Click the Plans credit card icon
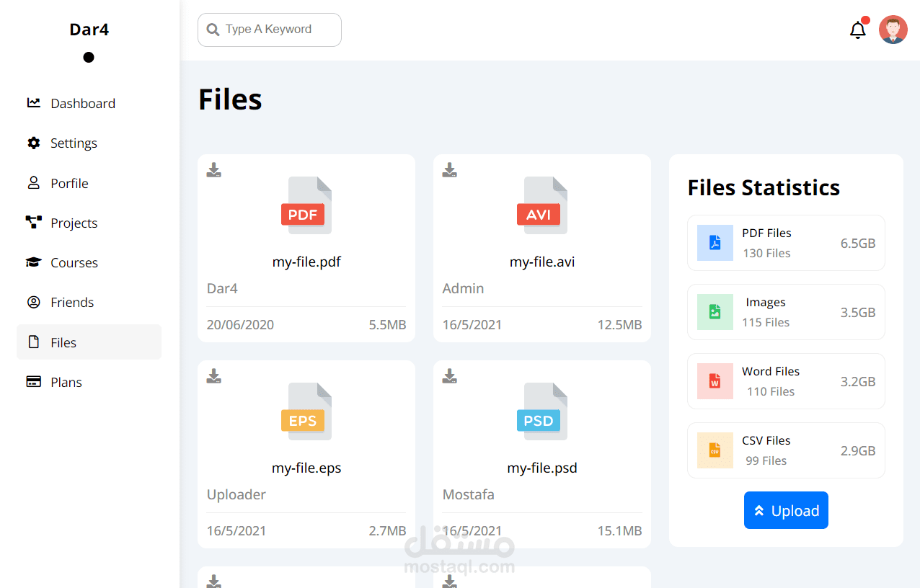The height and width of the screenshot is (588, 920). coord(34,382)
